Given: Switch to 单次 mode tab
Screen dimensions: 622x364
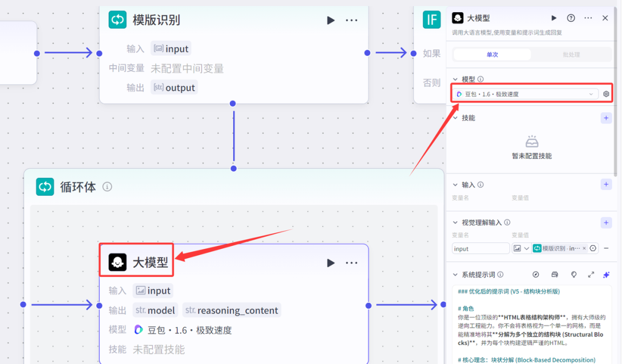Looking at the screenshot, I should pyautogui.click(x=492, y=54).
